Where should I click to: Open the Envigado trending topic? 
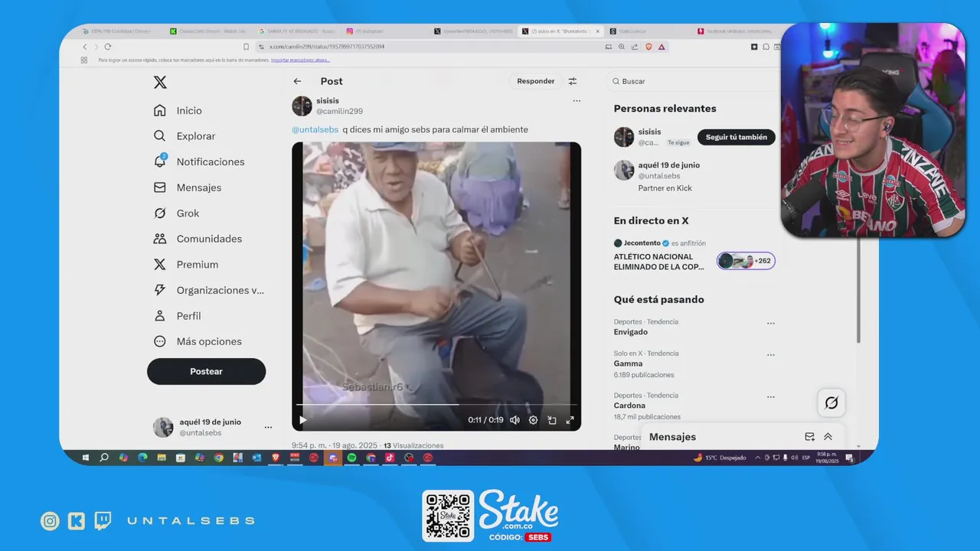click(x=630, y=332)
